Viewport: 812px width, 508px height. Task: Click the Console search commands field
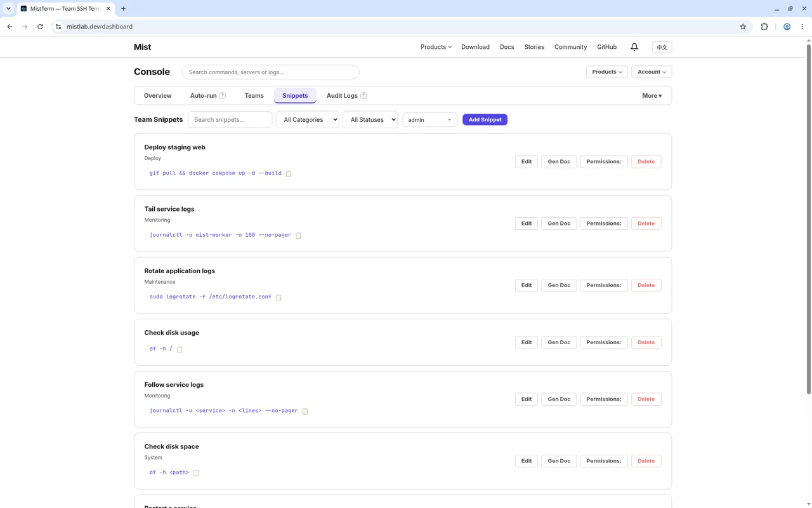(270, 72)
